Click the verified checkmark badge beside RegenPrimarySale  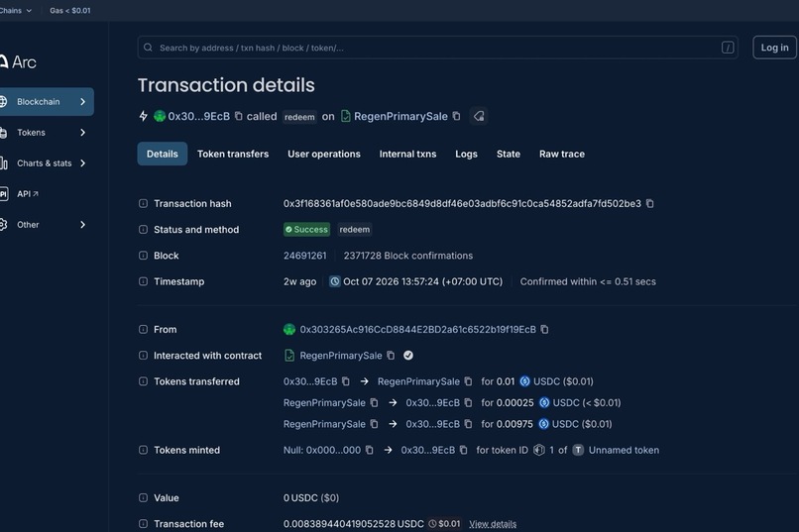[408, 356]
